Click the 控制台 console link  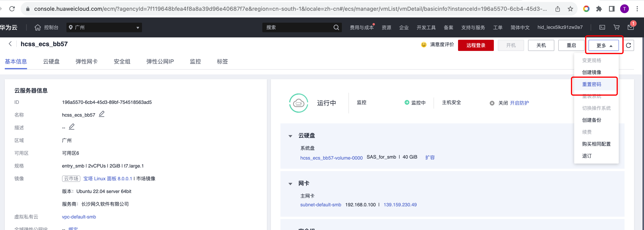tap(51, 27)
